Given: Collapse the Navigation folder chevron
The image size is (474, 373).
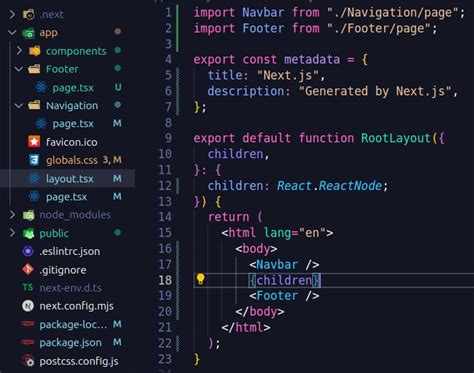Looking at the screenshot, I should 19,106.
